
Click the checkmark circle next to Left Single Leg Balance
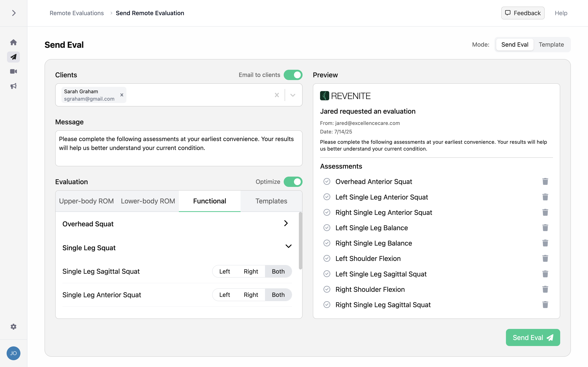point(327,228)
